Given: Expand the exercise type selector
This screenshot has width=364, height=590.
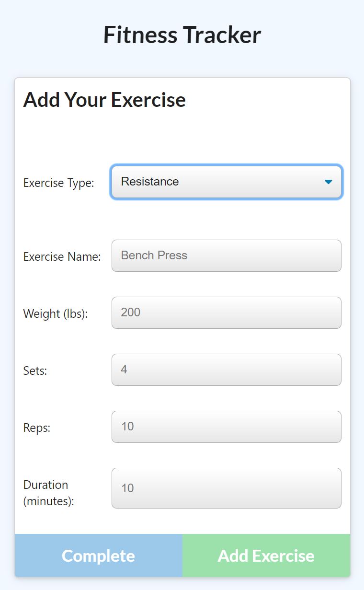Looking at the screenshot, I should coord(225,182).
